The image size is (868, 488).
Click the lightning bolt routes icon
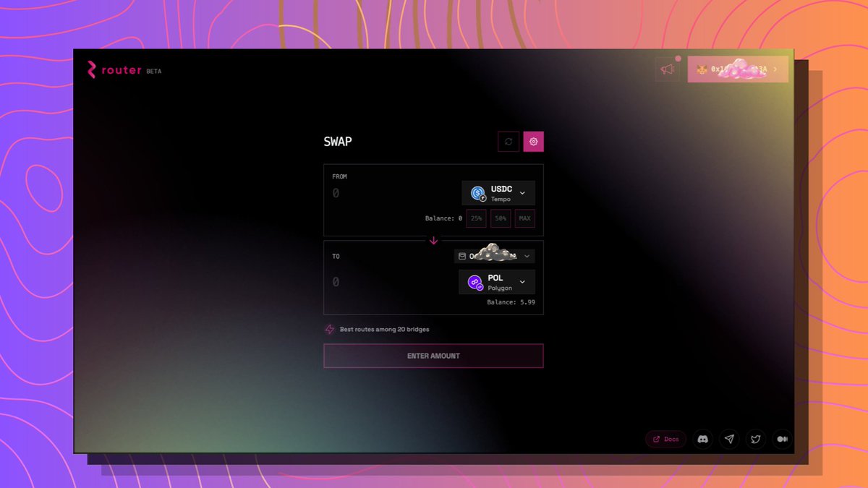click(330, 329)
